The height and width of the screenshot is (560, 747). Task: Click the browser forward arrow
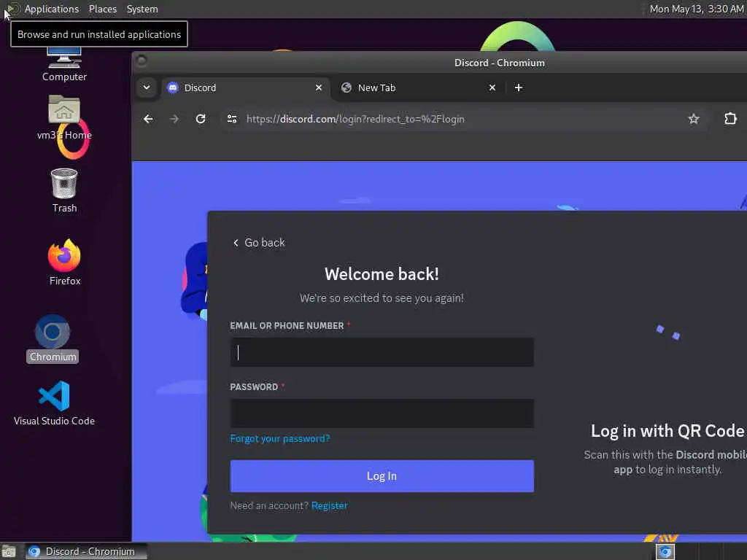174,119
